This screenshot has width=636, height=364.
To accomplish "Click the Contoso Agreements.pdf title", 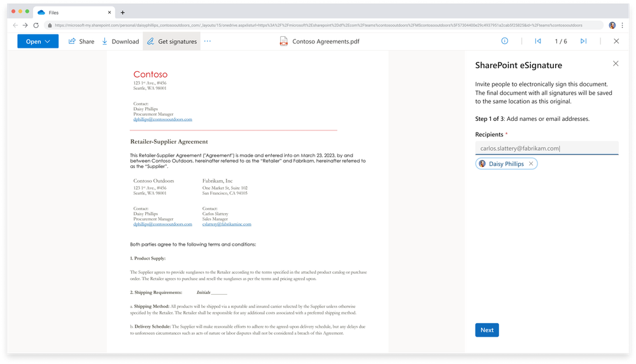I will (x=326, y=41).
